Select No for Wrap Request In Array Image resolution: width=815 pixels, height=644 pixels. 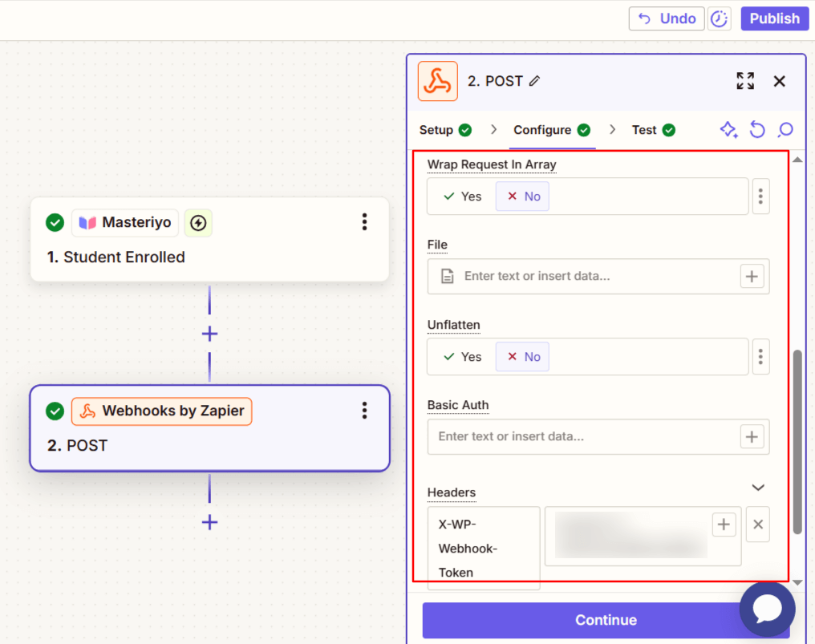522,196
